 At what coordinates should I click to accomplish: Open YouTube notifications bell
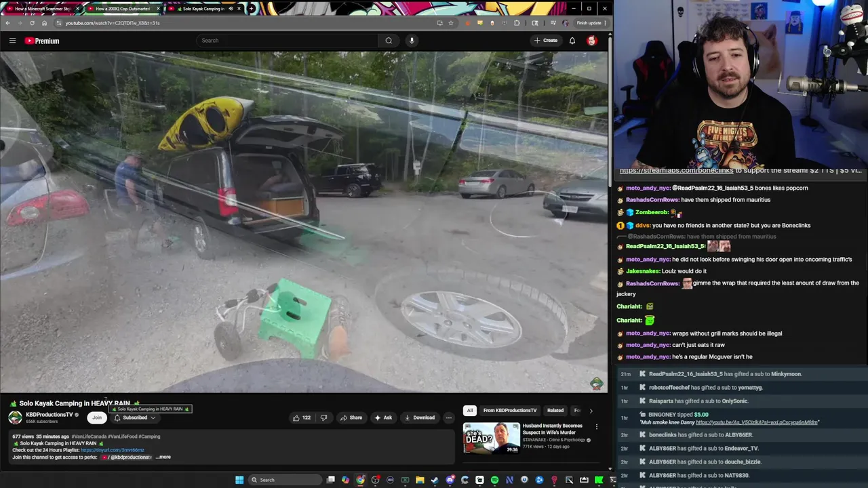(572, 41)
